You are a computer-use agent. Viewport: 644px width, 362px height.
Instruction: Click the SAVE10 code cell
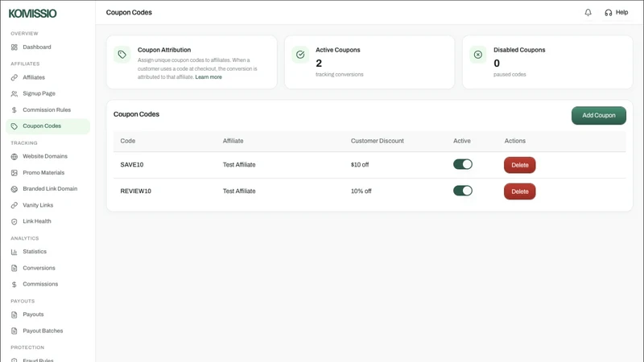click(x=132, y=165)
